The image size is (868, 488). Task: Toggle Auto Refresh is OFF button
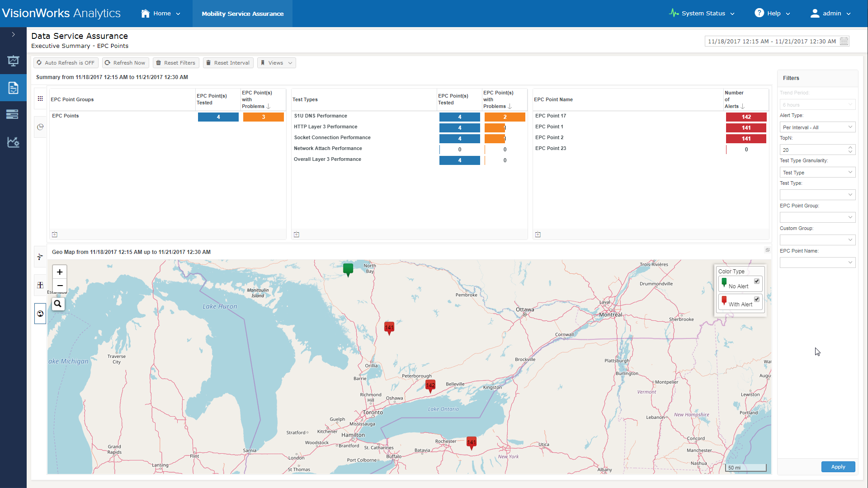pos(66,63)
